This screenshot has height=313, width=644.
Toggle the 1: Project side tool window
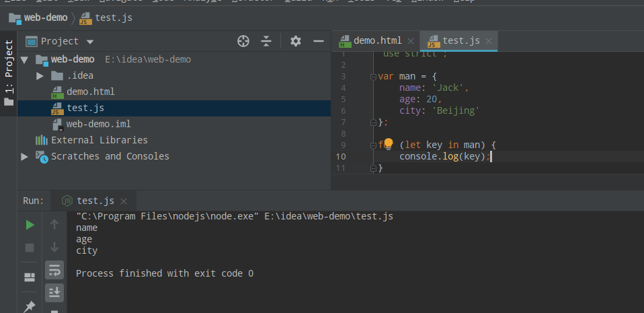(x=9, y=73)
